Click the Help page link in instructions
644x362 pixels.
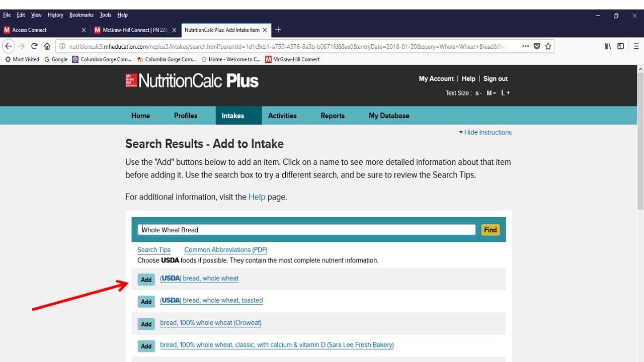[257, 197]
